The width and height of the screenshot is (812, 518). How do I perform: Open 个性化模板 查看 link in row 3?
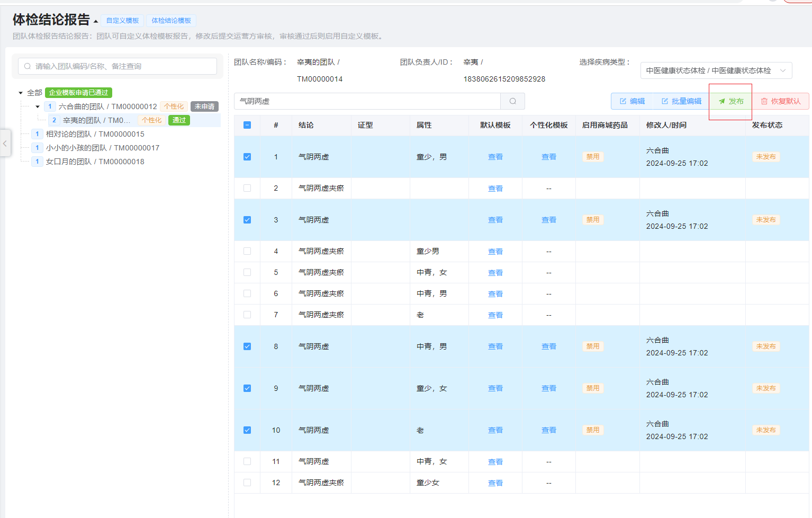click(x=549, y=220)
